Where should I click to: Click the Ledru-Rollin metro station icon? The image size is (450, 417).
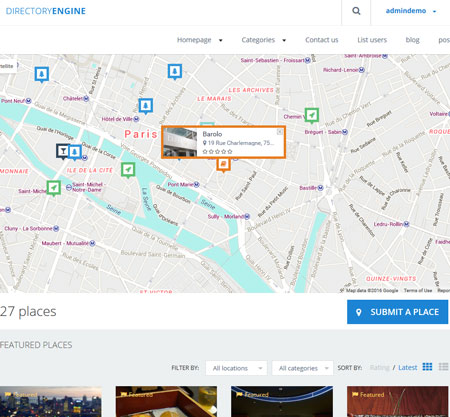click(x=406, y=224)
